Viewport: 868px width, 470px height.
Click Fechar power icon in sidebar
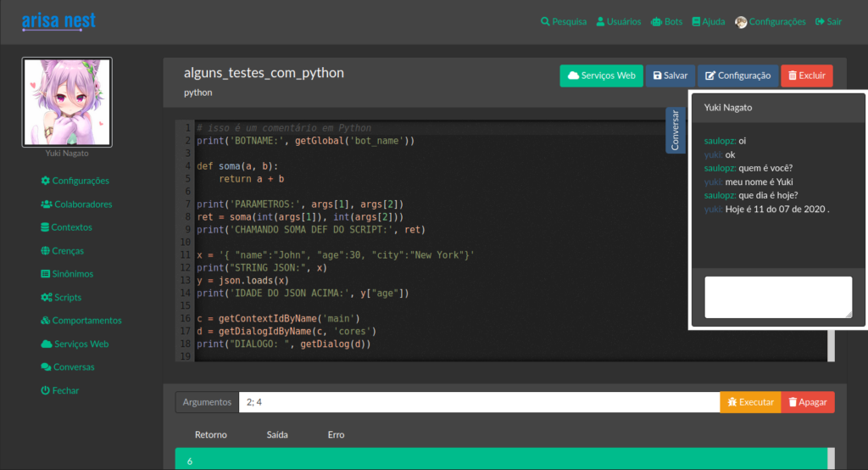(x=46, y=391)
